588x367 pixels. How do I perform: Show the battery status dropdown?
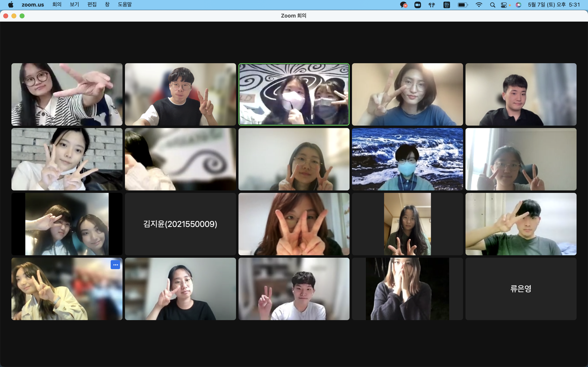[462, 5]
